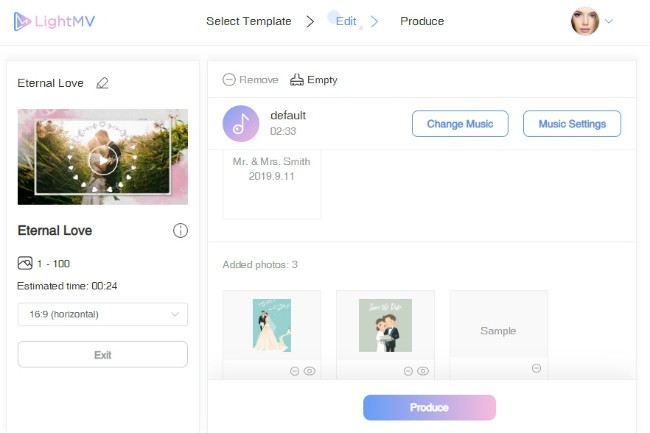
Task: Remove the selected item from toolbar
Action: [251, 80]
